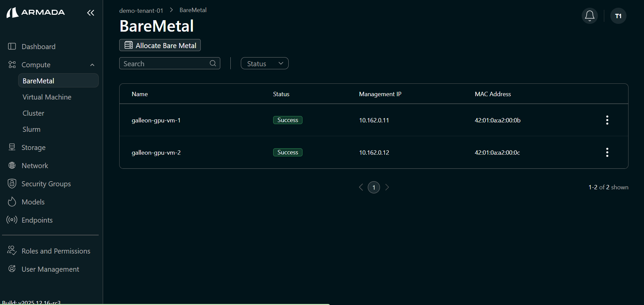Open Security Groups page
Viewport: 644px width, 305px height.
(46, 184)
